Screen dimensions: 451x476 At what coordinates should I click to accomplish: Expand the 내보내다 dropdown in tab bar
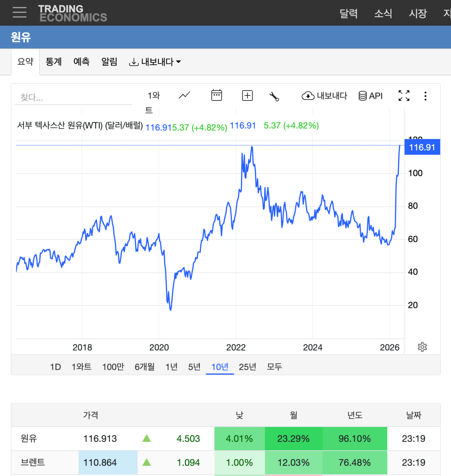(x=155, y=62)
